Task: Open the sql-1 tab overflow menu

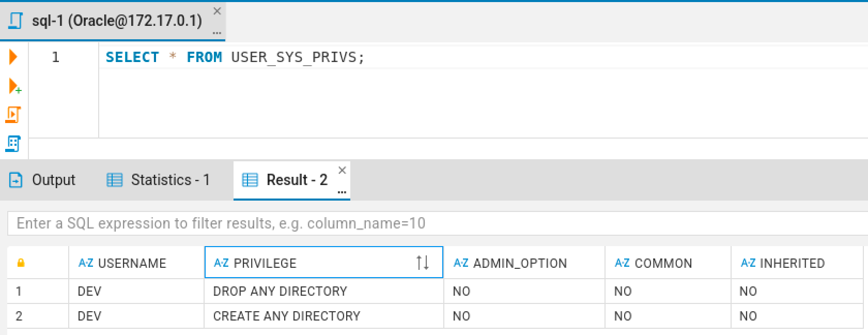Action: pos(217,33)
